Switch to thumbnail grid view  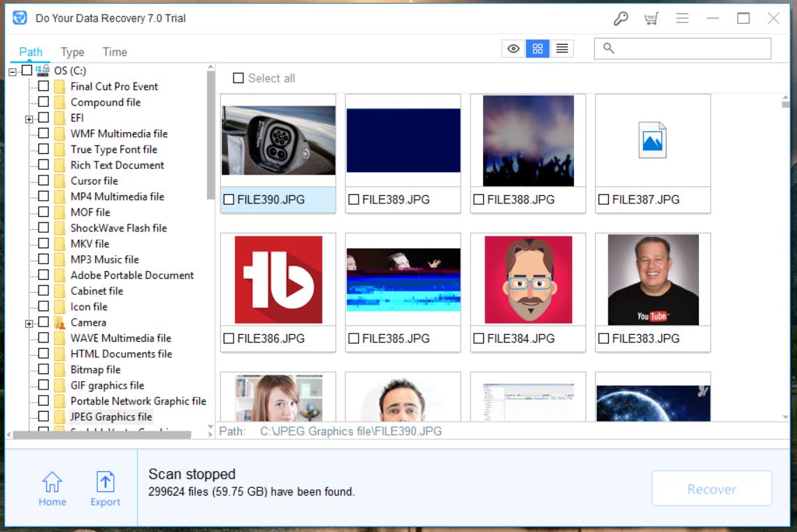[538, 48]
